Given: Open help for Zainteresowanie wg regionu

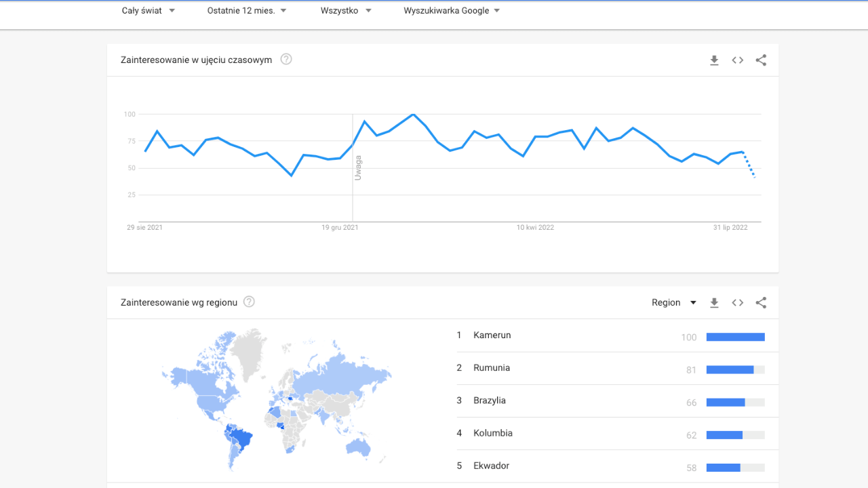Looking at the screenshot, I should click(x=249, y=302).
